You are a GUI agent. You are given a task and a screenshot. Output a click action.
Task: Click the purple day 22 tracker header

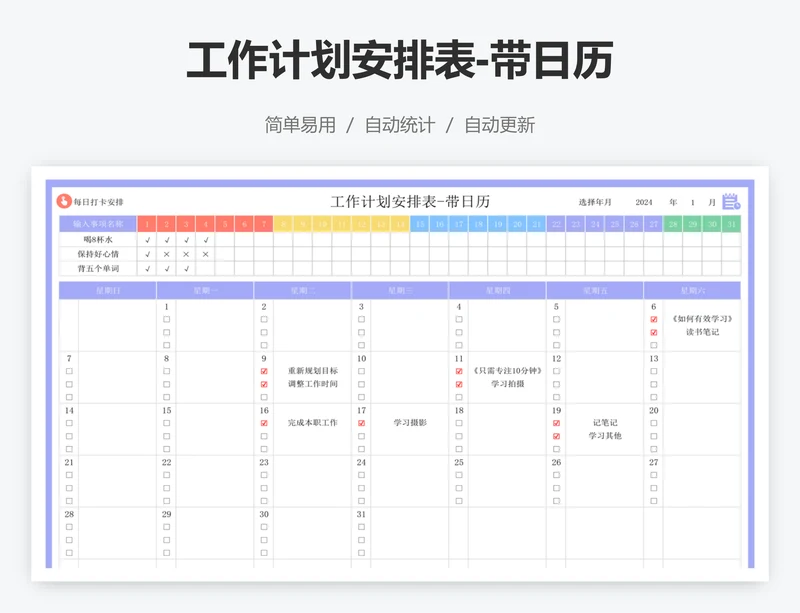[556, 224]
